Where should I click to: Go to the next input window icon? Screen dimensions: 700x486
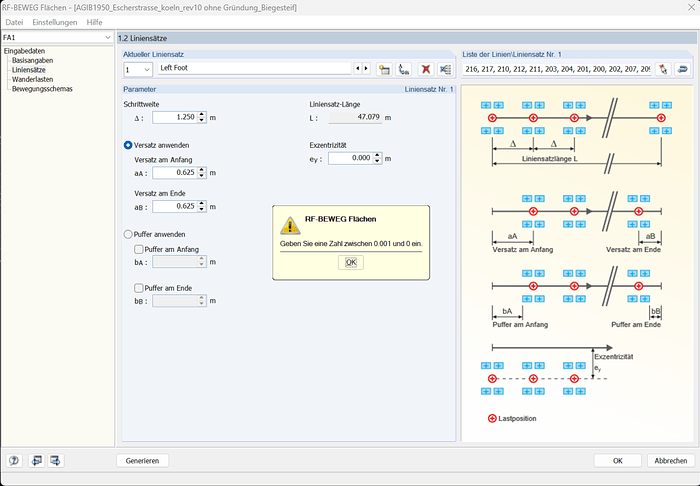pyautogui.click(x=56, y=460)
